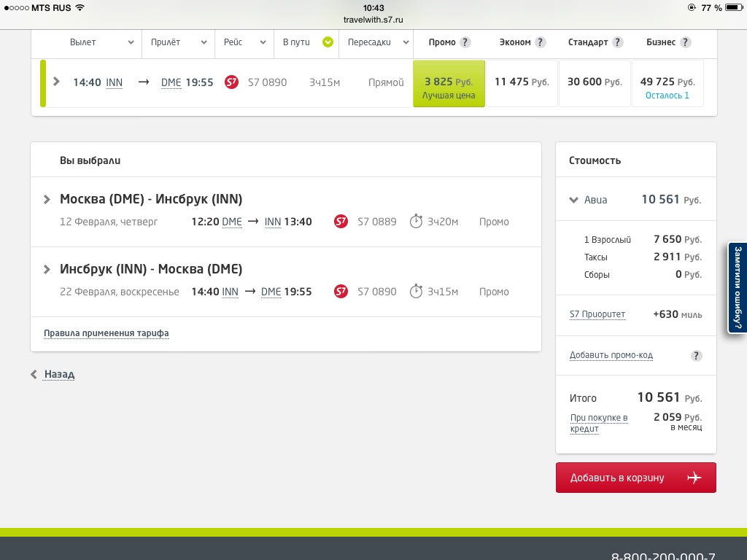Screen dimensions: 747x560
Task: Click the Прямой transfer label
Action: pos(386,83)
